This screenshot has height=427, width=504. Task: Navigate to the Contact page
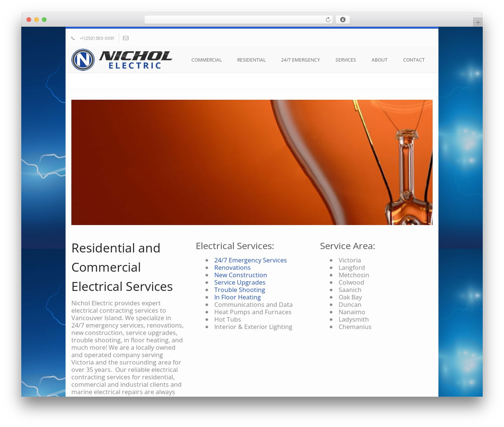[414, 60]
